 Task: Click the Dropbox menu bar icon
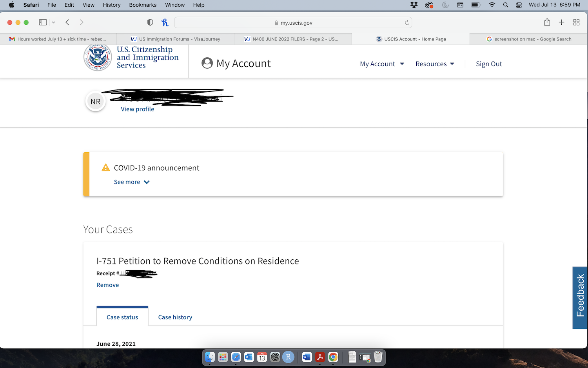[x=414, y=5]
